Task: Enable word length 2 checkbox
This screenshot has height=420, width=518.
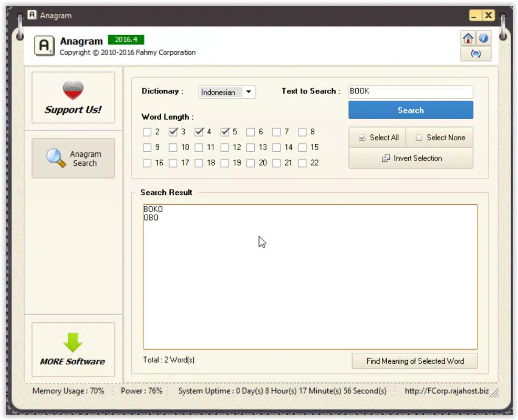Action: (147, 132)
